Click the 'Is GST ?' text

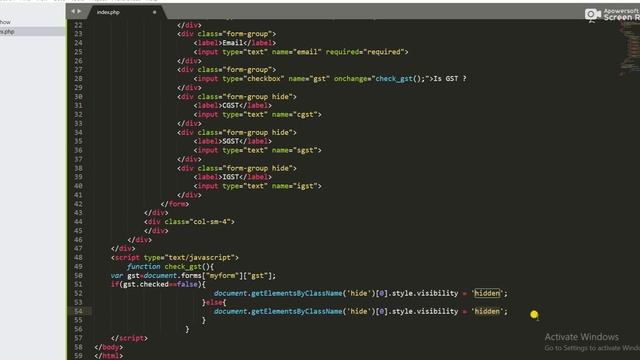coord(450,79)
